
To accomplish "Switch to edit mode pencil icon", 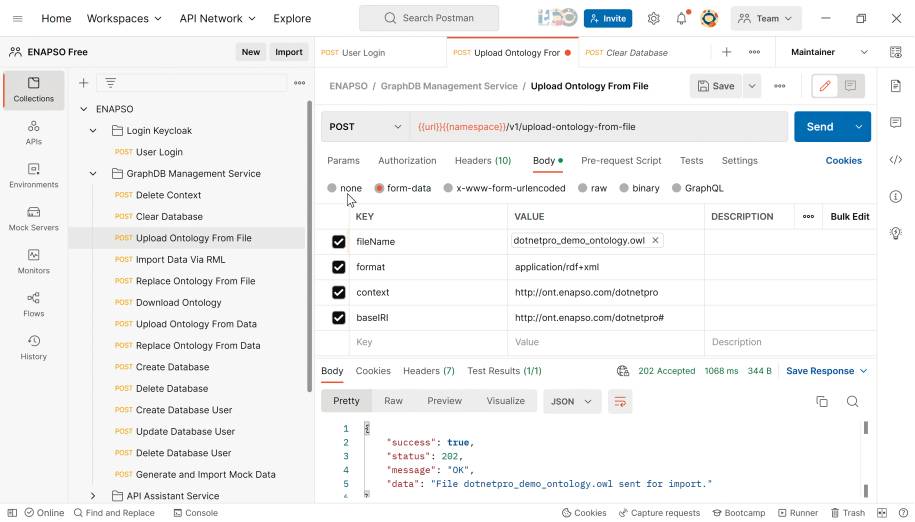I will point(825,86).
